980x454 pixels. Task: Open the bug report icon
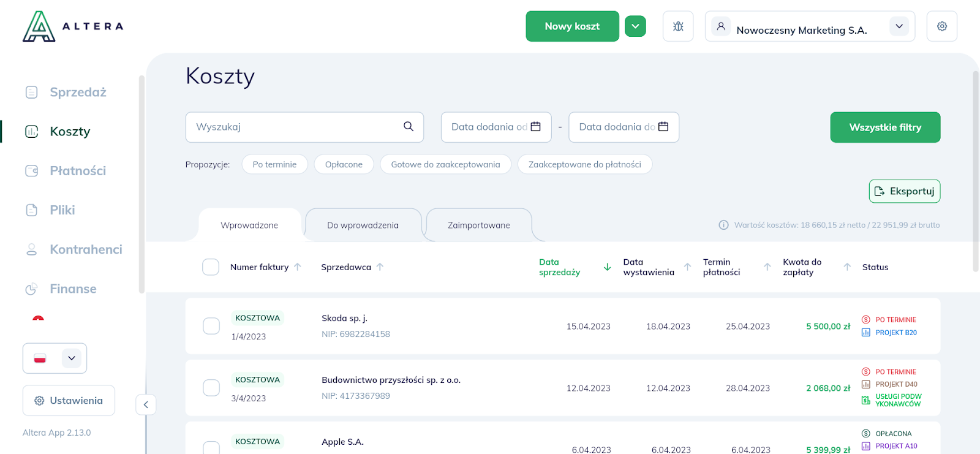(678, 26)
